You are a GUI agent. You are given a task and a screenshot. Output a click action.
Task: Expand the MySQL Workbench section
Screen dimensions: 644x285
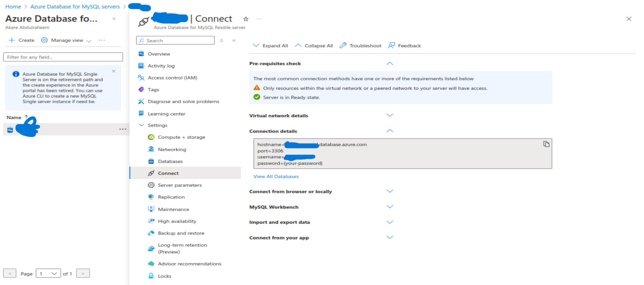pyautogui.click(x=390, y=207)
